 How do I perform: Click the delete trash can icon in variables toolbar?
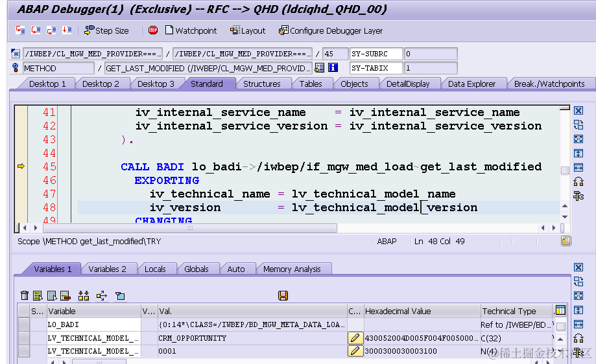[x=25, y=295]
